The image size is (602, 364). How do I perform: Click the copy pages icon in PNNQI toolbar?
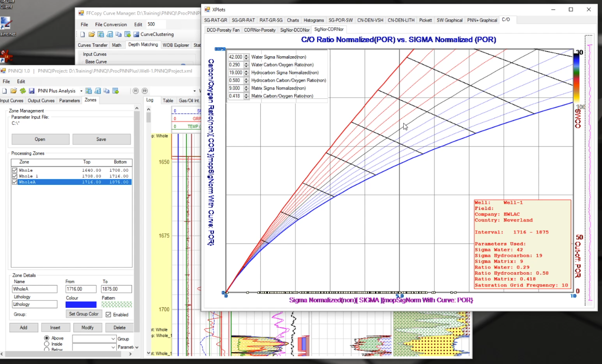[107, 91]
